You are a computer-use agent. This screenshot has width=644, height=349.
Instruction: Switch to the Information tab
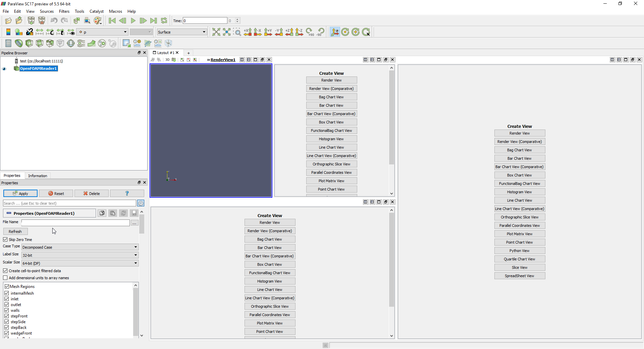click(37, 176)
